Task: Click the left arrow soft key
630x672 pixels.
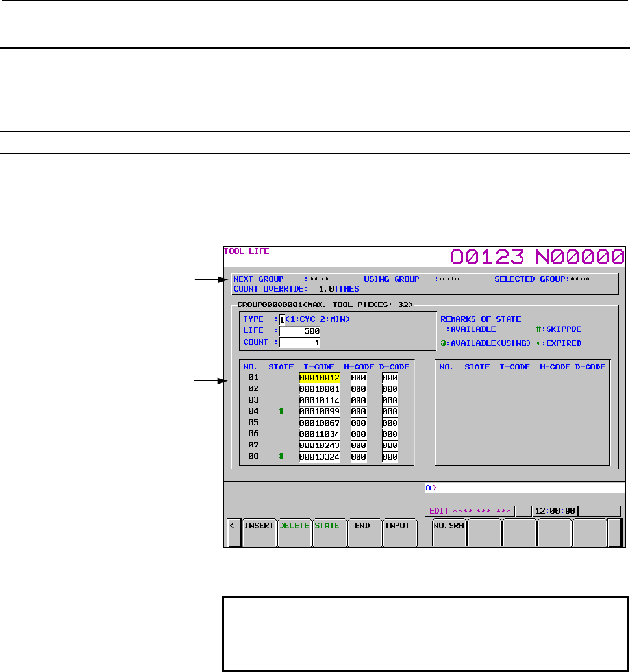Action: [x=234, y=532]
